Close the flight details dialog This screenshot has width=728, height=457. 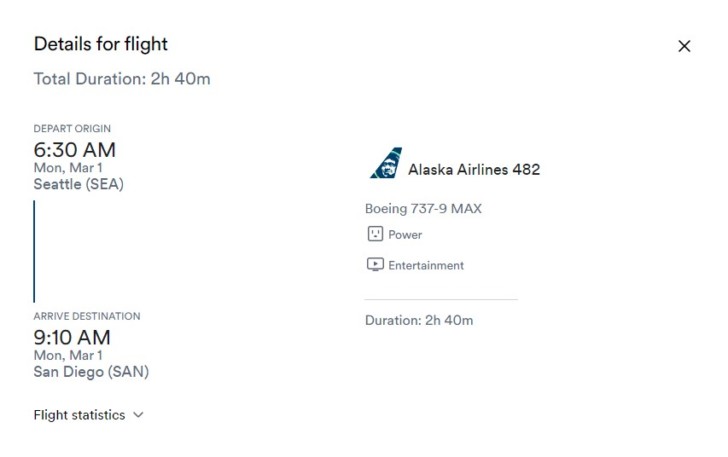pos(684,46)
